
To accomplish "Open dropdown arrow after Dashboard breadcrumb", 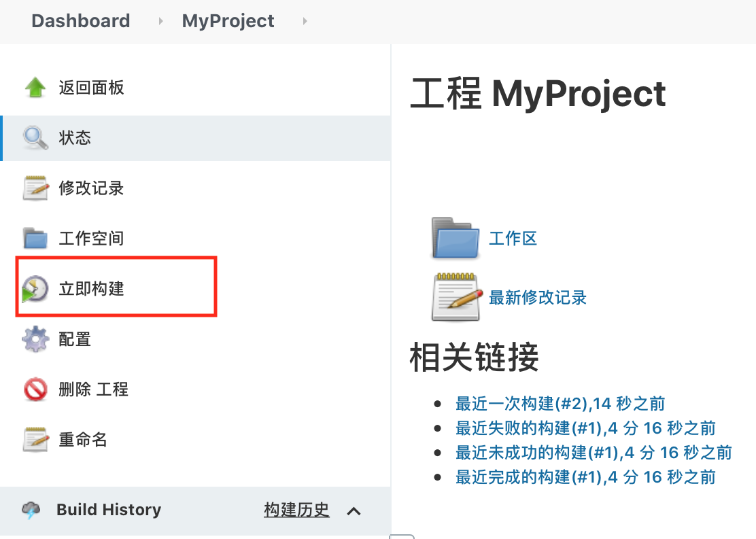I will [x=161, y=21].
